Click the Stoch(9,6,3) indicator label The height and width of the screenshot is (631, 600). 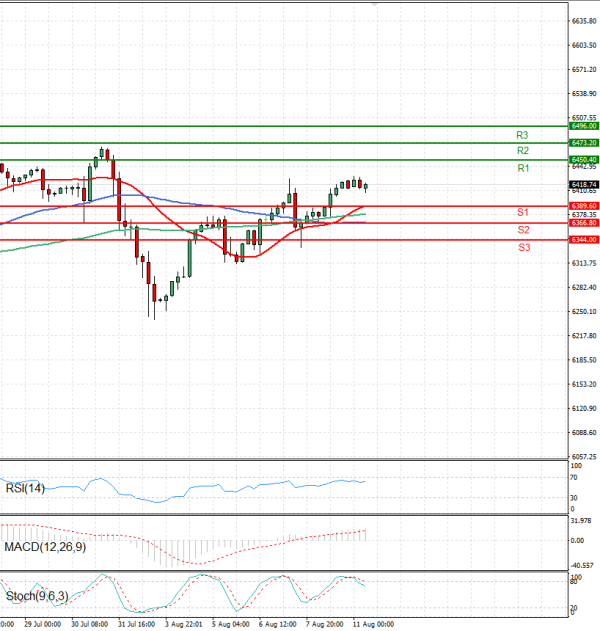[x=36, y=597]
